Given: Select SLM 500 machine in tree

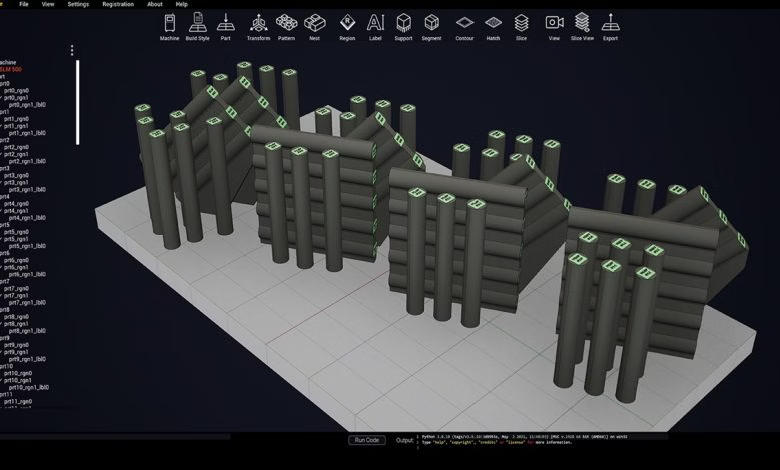Looking at the screenshot, I should (11, 69).
